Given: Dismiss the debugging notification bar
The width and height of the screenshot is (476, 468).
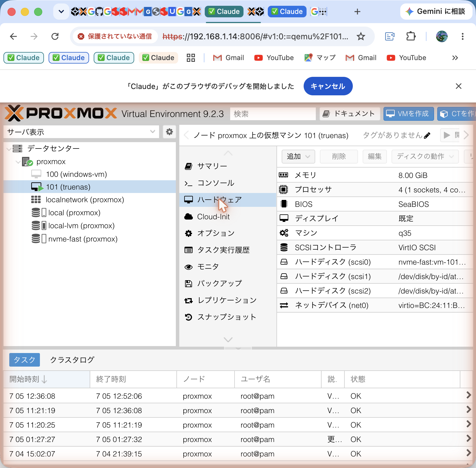Looking at the screenshot, I should (x=459, y=86).
